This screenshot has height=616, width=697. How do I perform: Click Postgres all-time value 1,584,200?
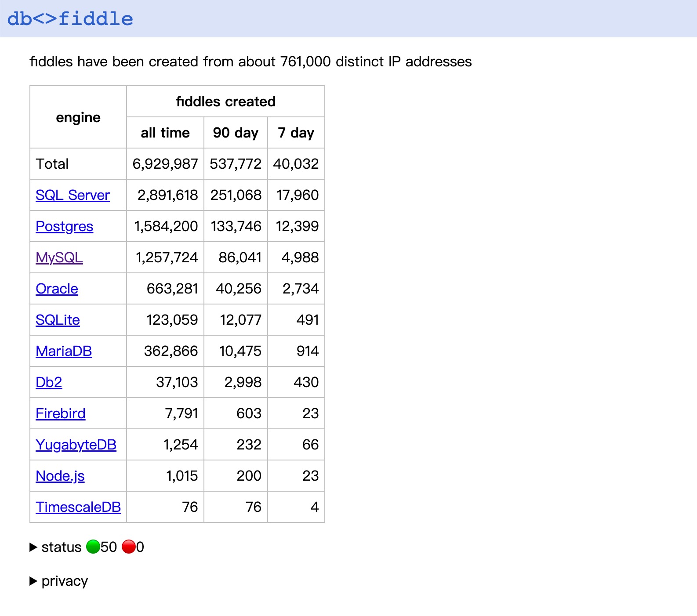click(x=166, y=226)
